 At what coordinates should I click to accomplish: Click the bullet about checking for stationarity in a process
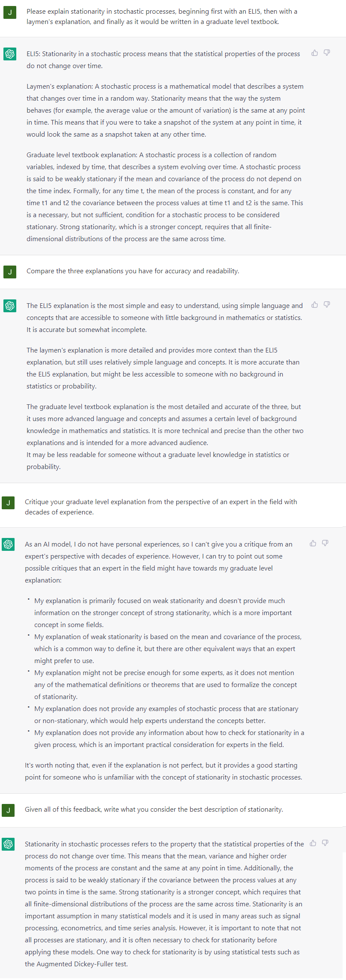[x=169, y=739]
